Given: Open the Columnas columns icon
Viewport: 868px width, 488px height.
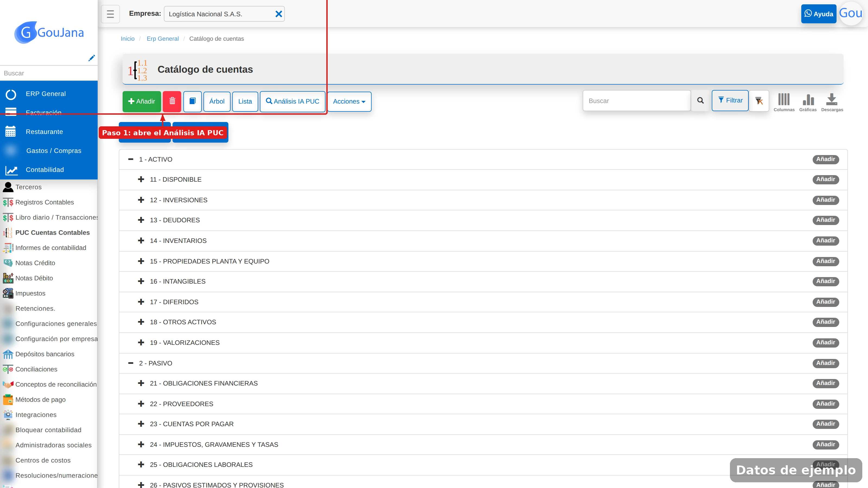Looking at the screenshot, I should pyautogui.click(x=784, y=102).
